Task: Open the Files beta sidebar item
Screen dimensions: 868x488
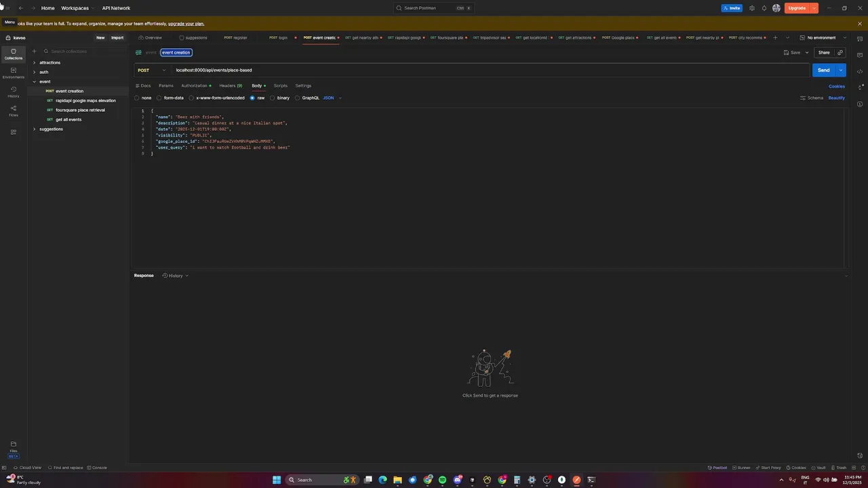Action: (14, 449)
